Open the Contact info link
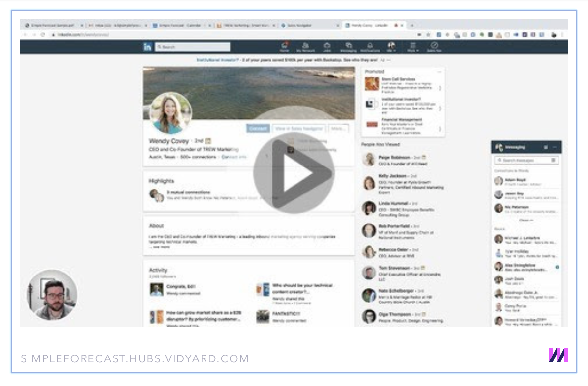Image resolution: width=588 pixels, height=386 pixels. [x=234, y=157]
